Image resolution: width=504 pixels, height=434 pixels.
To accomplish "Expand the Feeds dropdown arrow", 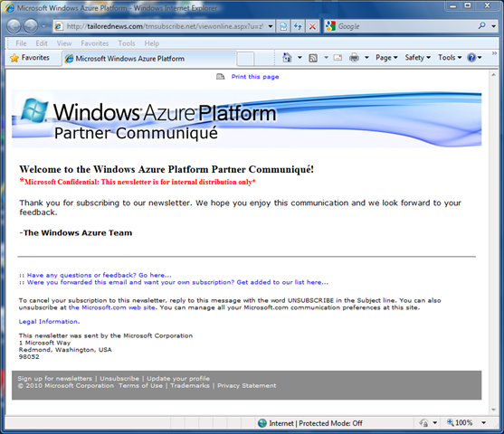I will tap(326, 58).
